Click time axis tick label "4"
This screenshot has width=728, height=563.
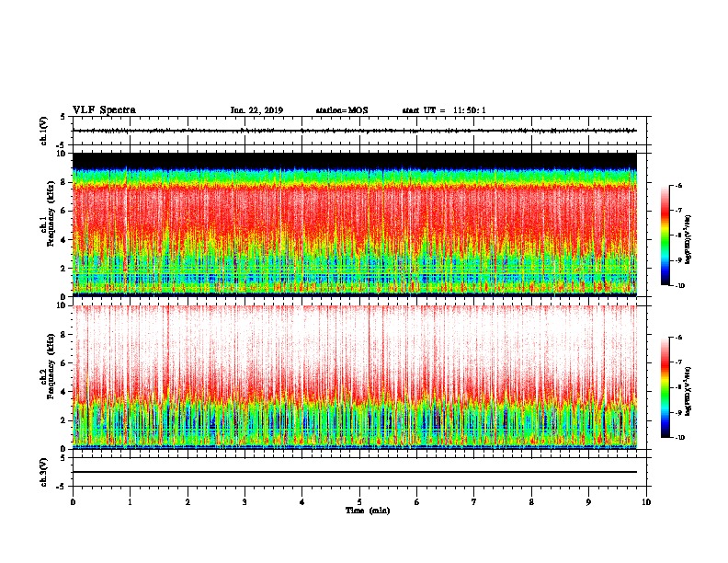click(x=302, y=502)
